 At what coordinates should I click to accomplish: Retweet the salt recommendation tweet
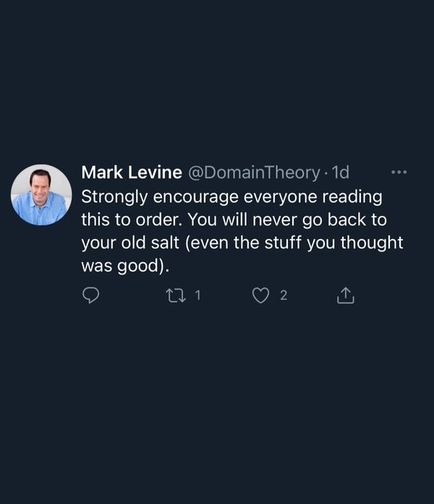176,295
